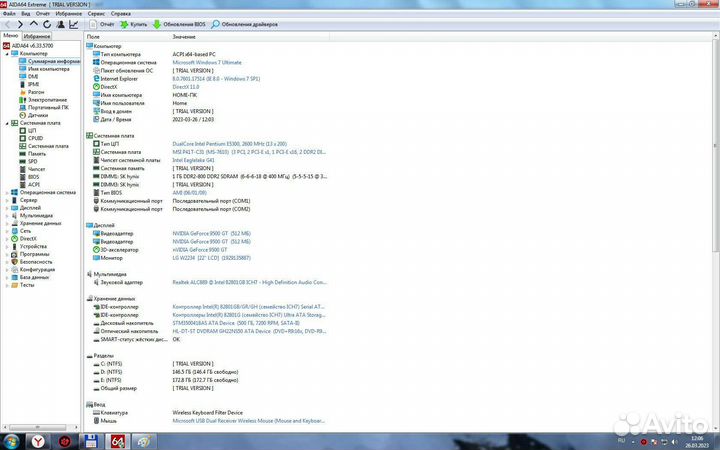Open the DirectX 11.0 value link
Image resolution: width=720 pixels, height=450 pixels.
tap(186, 87)
